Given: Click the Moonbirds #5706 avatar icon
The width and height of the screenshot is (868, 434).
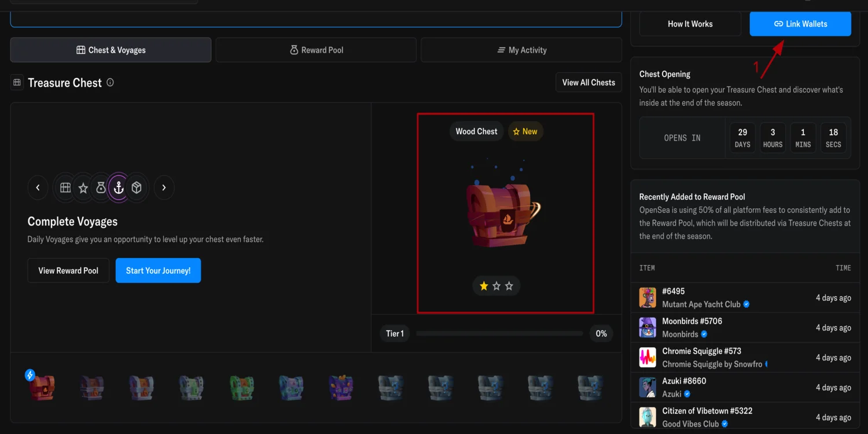Looking at the screenshot, I should click(x=648, y=328).
